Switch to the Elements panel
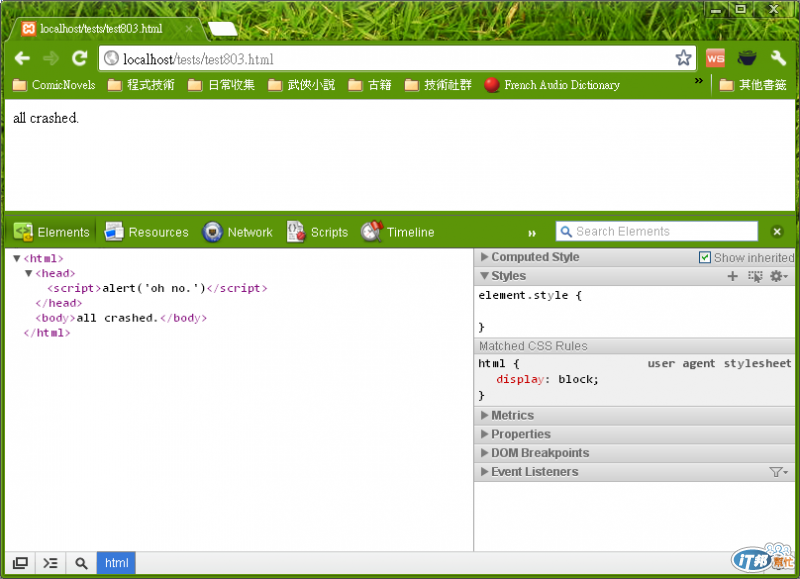 [51, 232]
